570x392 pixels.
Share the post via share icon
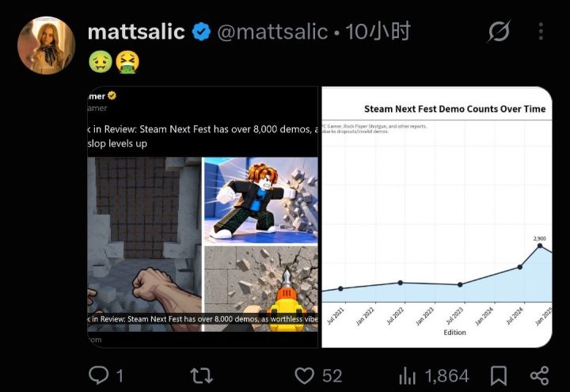pyautogui.click(x=539, y=375)
